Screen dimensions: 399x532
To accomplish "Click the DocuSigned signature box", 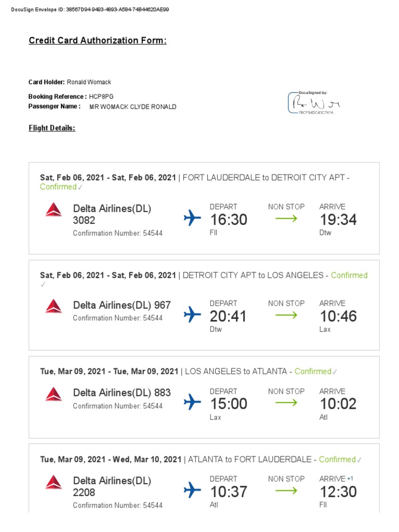I will point(313,103).
